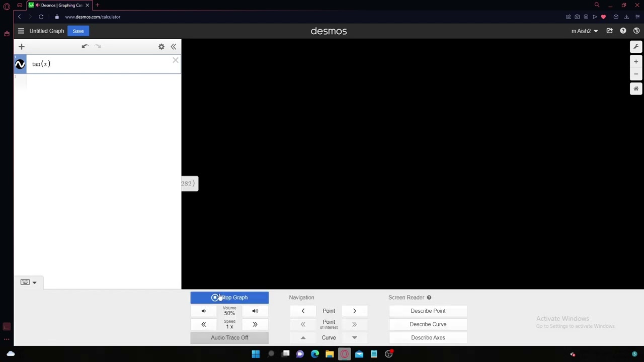Click the traced point coordinate label
644x362 pixels.
190,184
